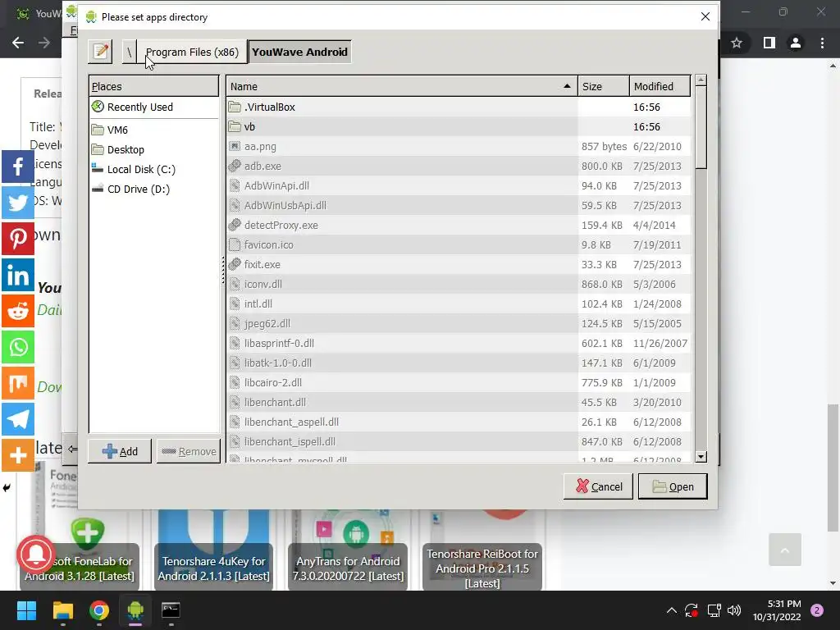Open CD Drive (D:) in Places
This screenshot has width=840, height=630.
point(153,189)
